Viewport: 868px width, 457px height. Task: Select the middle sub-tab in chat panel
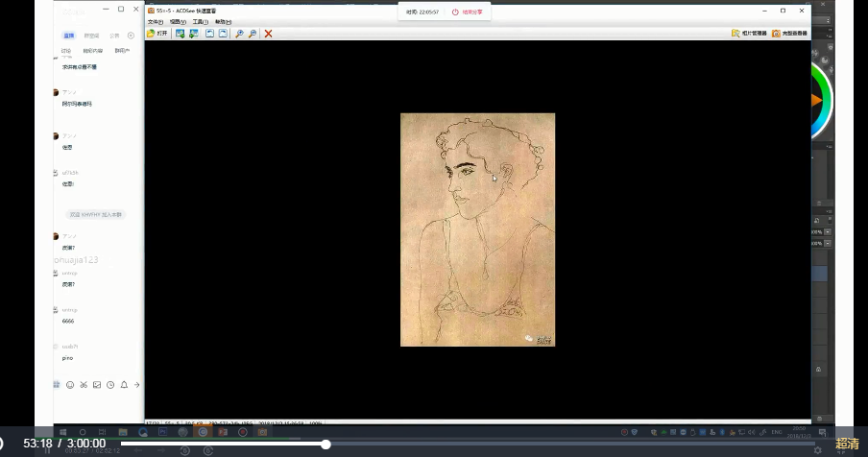tap(92, 50)
